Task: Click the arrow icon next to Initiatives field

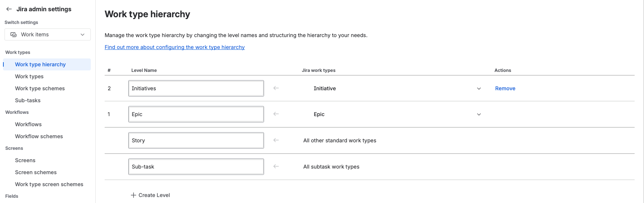Action: [276, 88]
